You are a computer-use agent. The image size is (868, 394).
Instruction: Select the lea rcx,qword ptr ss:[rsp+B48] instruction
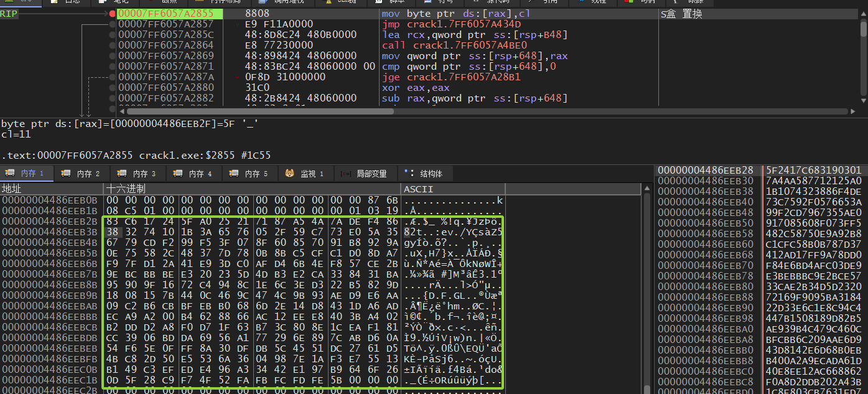(x=475, y=35)
